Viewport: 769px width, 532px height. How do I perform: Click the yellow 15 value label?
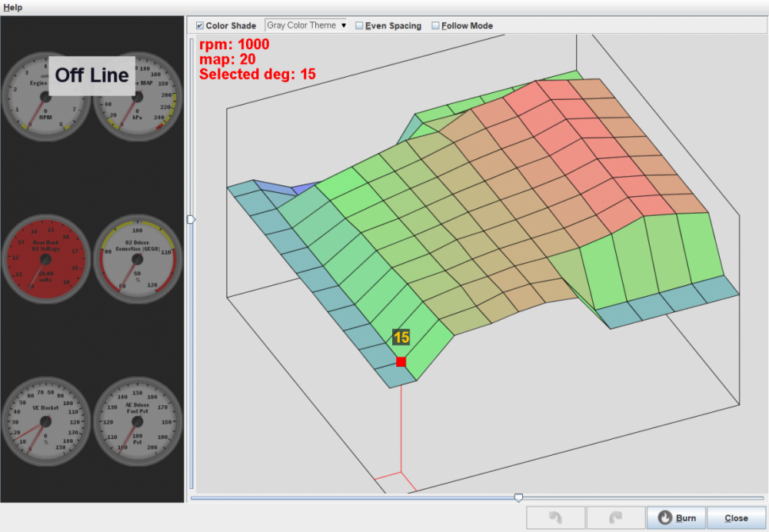[x=401, y=337]
